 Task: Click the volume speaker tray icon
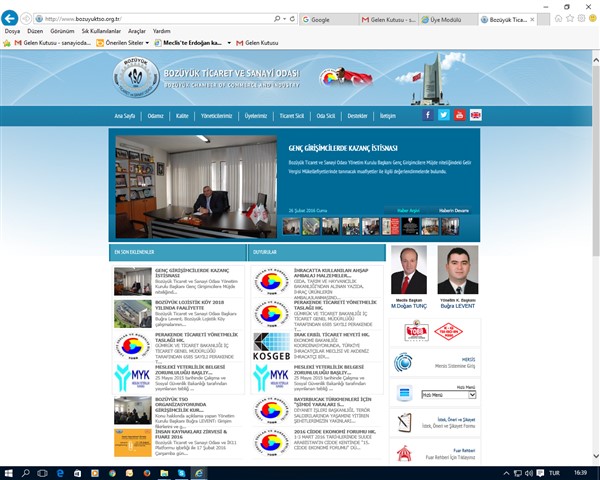pos(529,473)
